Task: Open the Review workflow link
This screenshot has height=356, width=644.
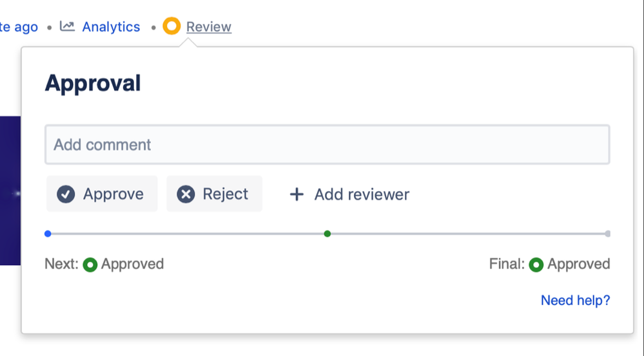Action: (x=208, y=27)
